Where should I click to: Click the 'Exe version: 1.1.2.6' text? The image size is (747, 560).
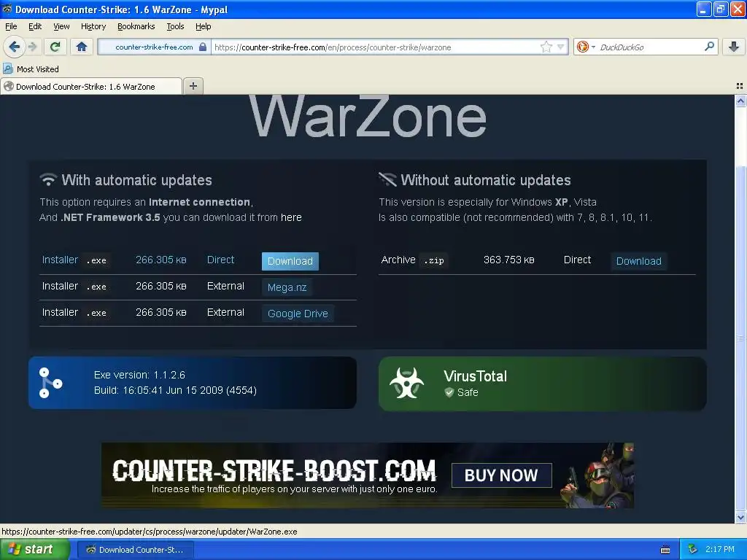tap(139, 375)
